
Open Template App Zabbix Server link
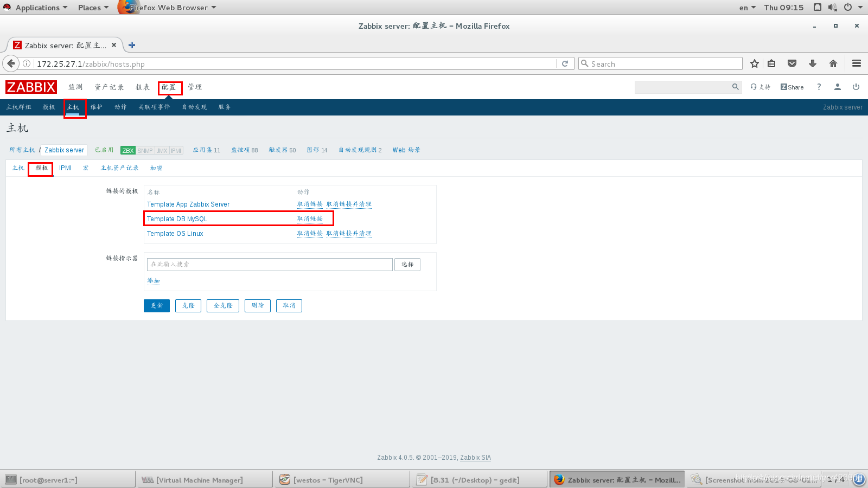188,204
